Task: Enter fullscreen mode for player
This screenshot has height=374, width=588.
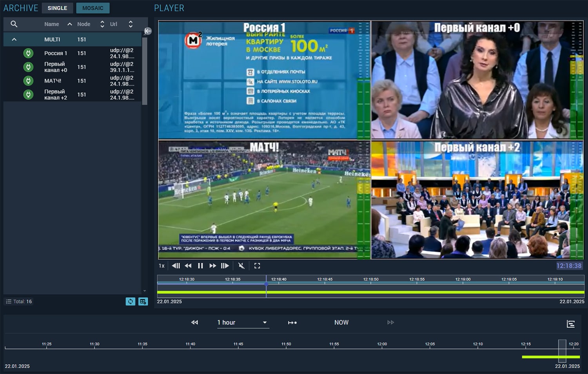Action: (x=257, y=266)
